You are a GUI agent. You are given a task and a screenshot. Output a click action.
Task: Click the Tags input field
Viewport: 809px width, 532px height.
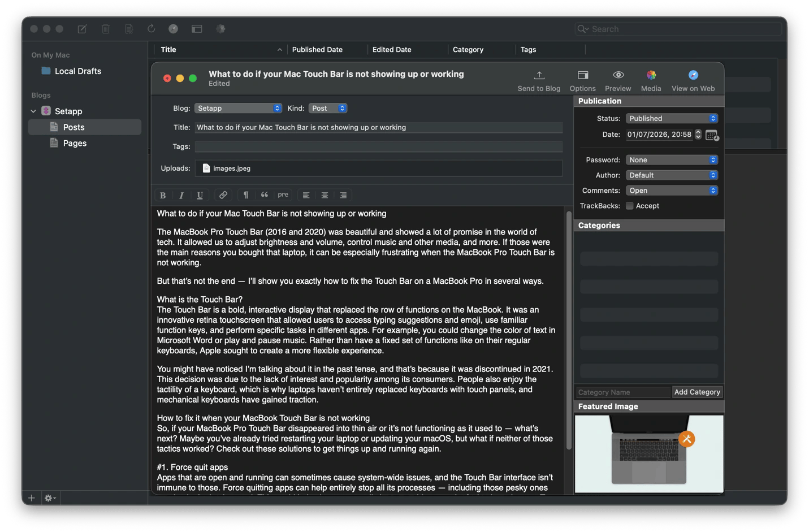tap(379, 146)
